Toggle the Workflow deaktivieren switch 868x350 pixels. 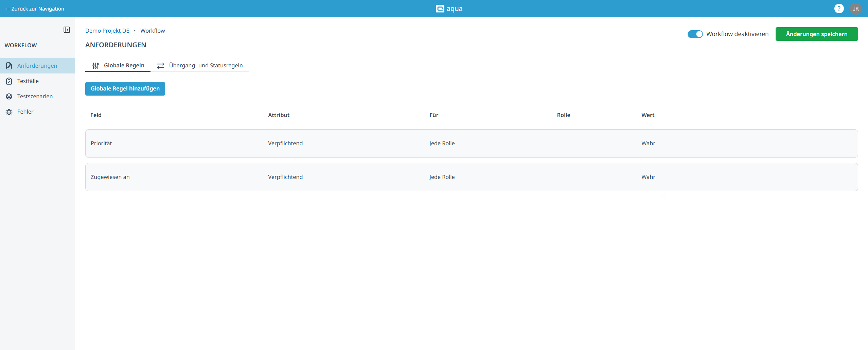coord(695,34)
